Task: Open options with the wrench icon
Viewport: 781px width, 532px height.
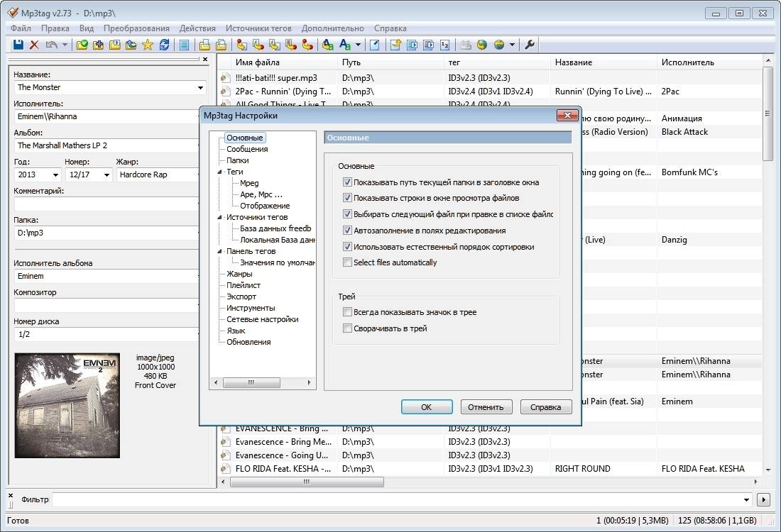Action: [530, 45]
